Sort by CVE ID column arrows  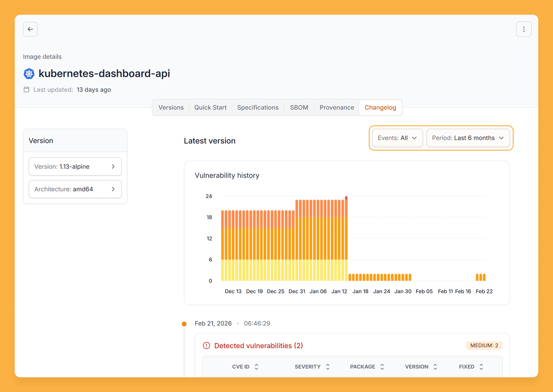[x=256, y=367]
